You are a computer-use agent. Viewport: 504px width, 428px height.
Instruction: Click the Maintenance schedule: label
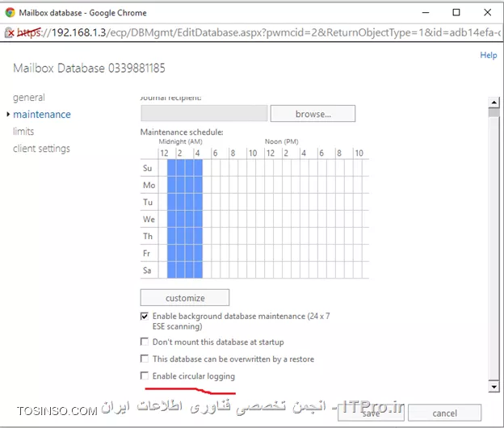(182, 132)
